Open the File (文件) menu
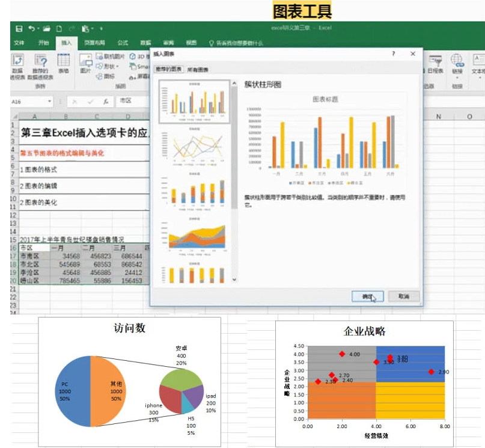This screenshot has height=448, width=485. click(19, 43)
